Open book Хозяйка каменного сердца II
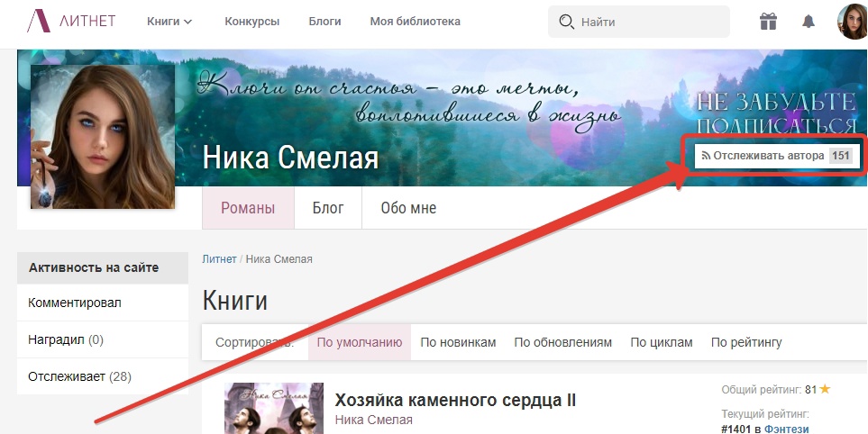The width and height of the screenshot is (868, 434). tap(455, 400)
